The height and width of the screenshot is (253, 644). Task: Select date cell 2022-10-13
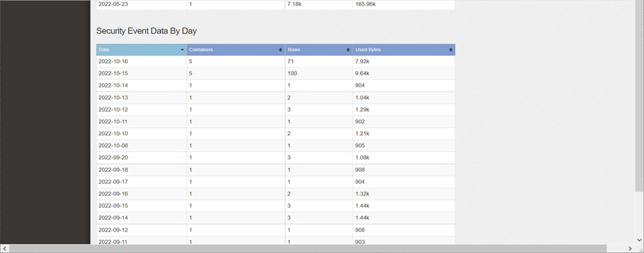[x=113, y=98]
